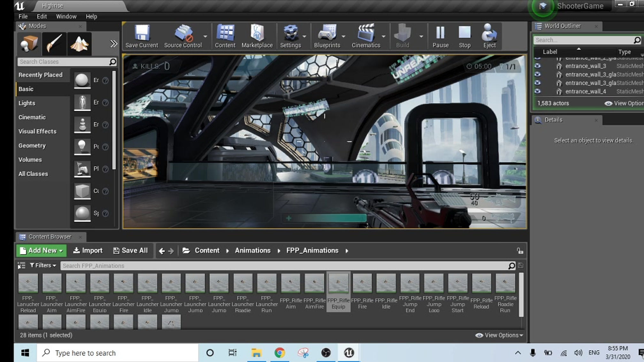This screenshot has width=644, height=362.
Task: Open the File menu
Action: (x=23, y=17)
